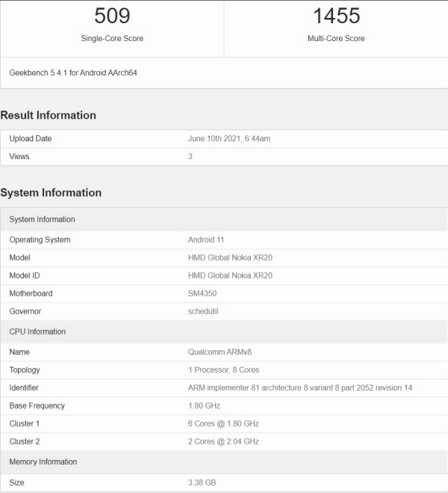Image resolution: width=448 pixels, height=493 pixels.
Task: Click the 'Motherboard' label
Action: point(31,294)
